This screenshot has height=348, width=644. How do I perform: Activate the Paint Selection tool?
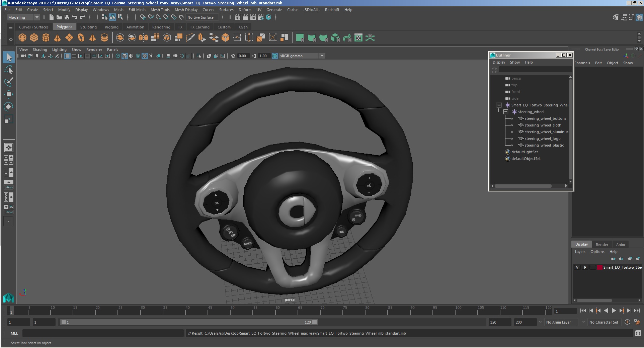coord(9,82)
